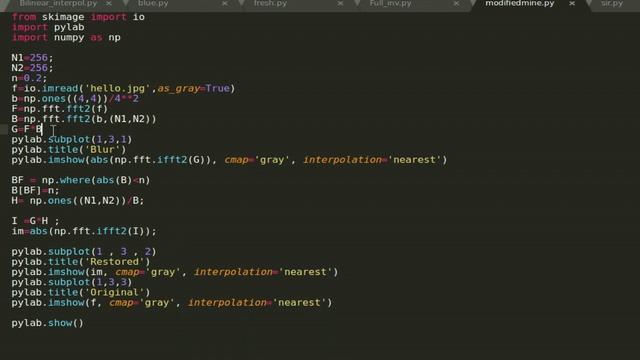Screen dimensions: 640x360
Task: Click the io.imread('hello.jpg') line
Action: click(x=123, y=89)
